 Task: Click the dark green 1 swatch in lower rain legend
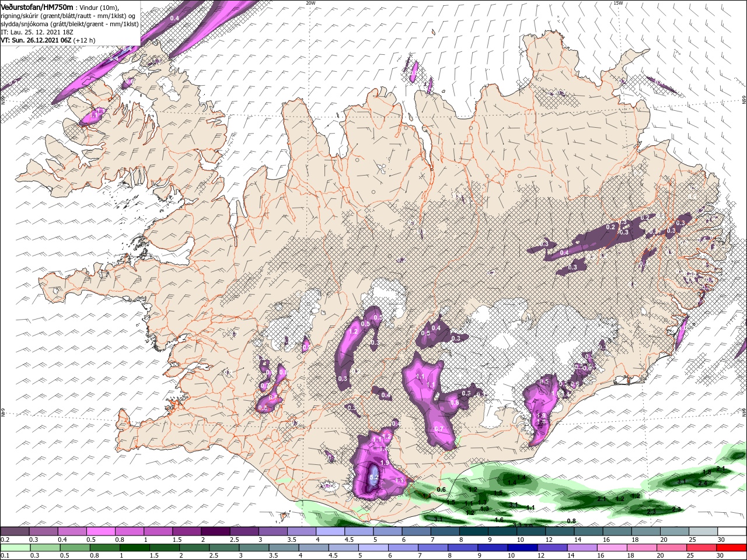coord(135,548)
